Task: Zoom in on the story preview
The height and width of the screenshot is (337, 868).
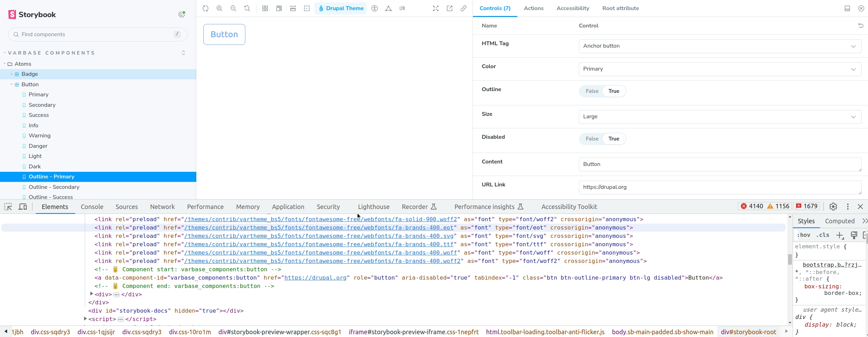Action: coord(219,8)
